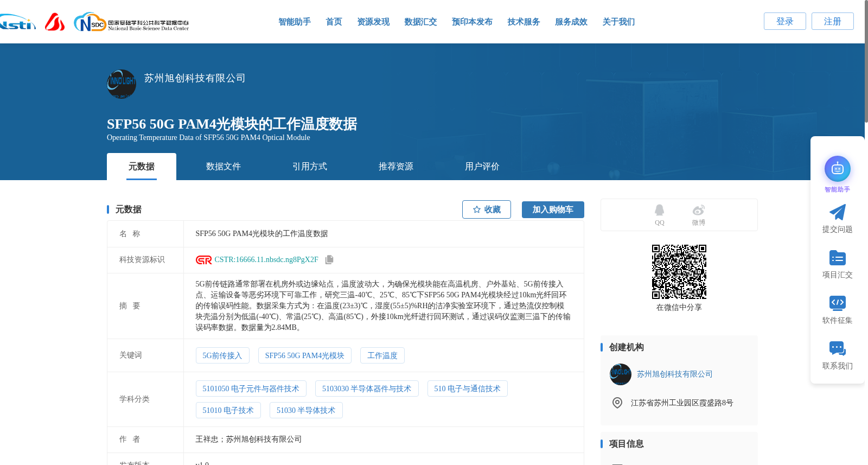The height and width of the screenshot is (465, 868).
Task: Copy the CSTR identifier with copy icon
Action: click(x=329, y=260)
